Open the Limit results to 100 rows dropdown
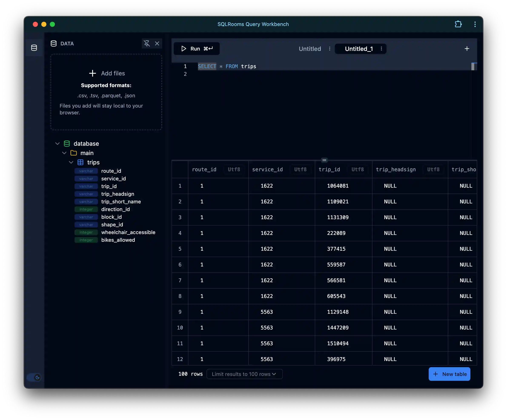This screenshot has height=420, width=507. click(x=244, y=374)
